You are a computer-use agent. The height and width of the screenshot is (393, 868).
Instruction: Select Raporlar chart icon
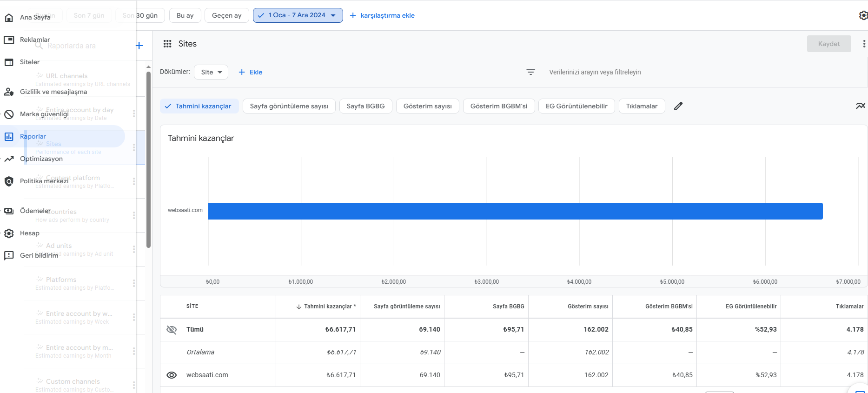pyautogui.click(x=9, y=137)
